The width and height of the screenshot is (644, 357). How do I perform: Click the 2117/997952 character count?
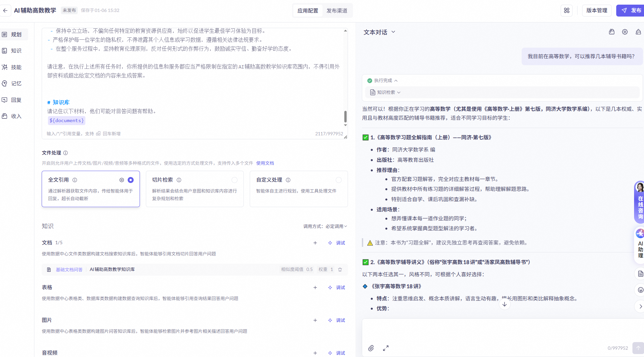pos(329,134)
